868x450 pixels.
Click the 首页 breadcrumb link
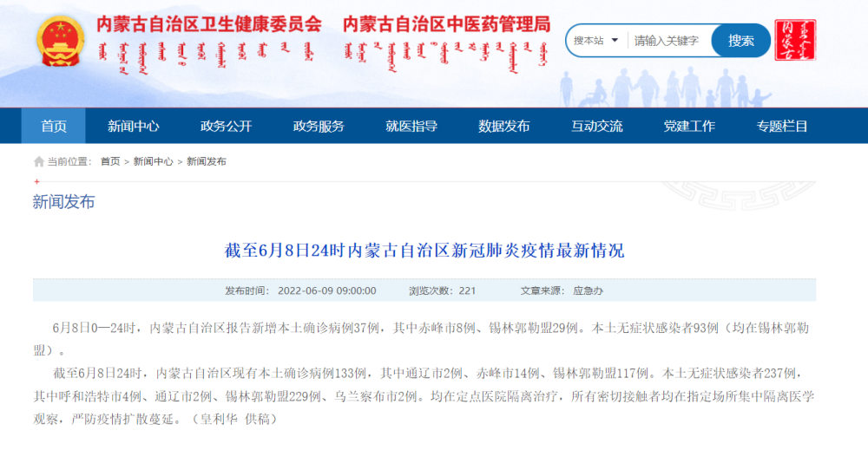[x=110, y=161]
